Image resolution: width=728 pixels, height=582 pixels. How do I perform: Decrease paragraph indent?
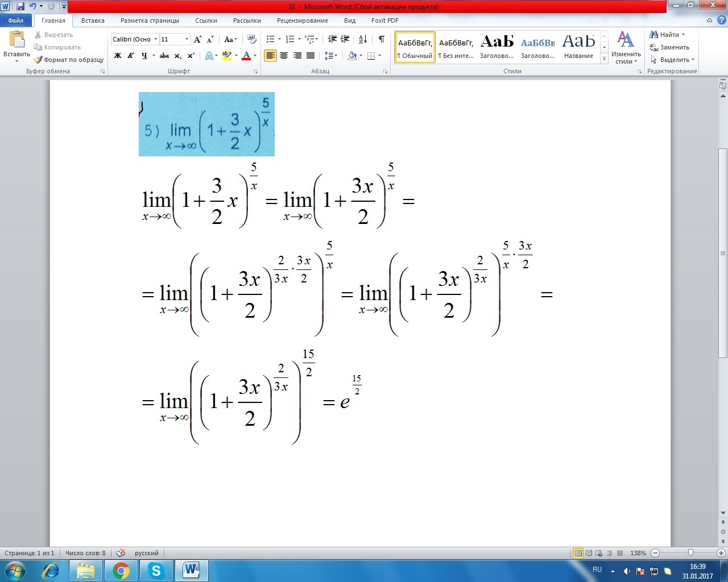click(333, 39)
